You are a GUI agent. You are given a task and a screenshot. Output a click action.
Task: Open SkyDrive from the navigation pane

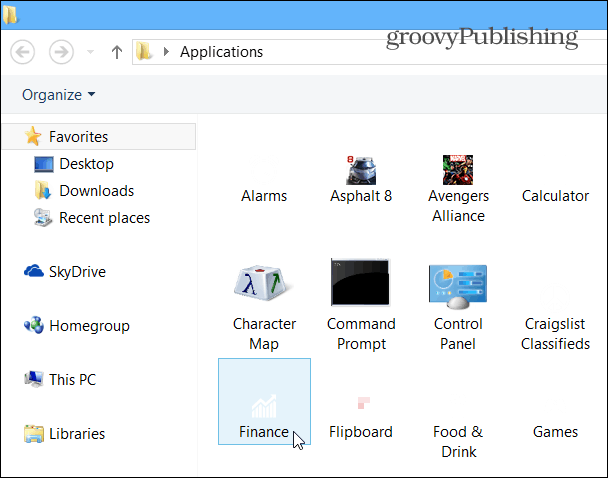(77, 272)
